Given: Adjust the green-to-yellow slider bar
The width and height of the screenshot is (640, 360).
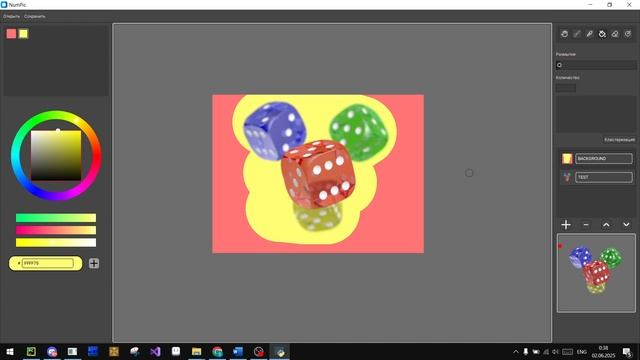Looking at the screenshot, I should [x=56, y=218].
